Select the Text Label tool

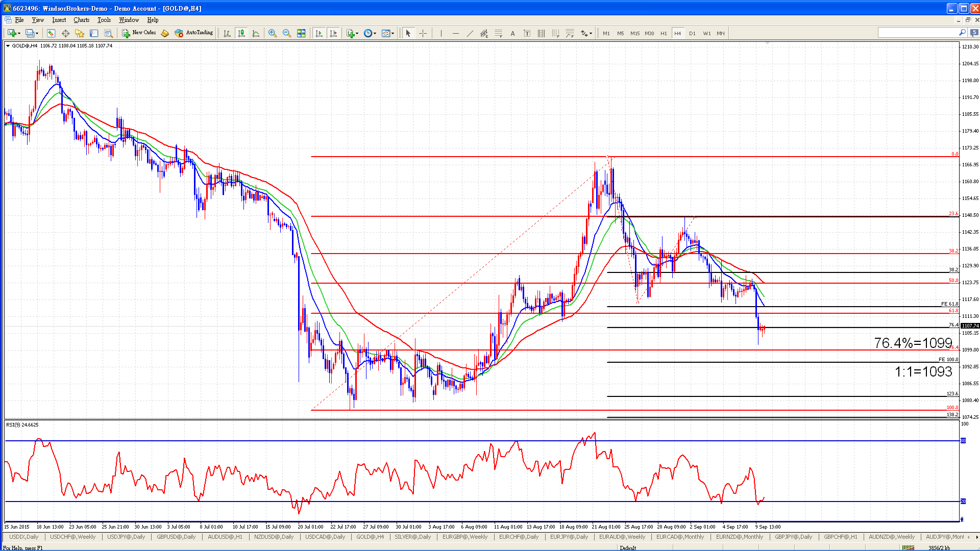tap(527, 33)
